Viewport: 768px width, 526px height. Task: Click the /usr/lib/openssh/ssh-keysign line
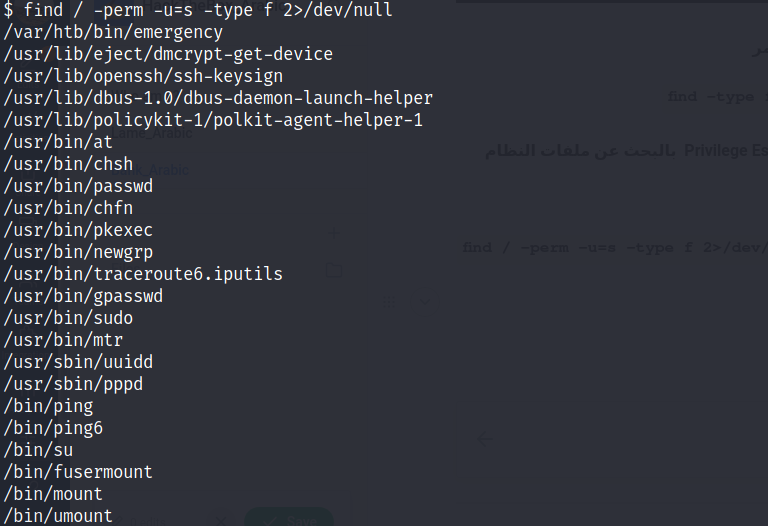[143, 76]
